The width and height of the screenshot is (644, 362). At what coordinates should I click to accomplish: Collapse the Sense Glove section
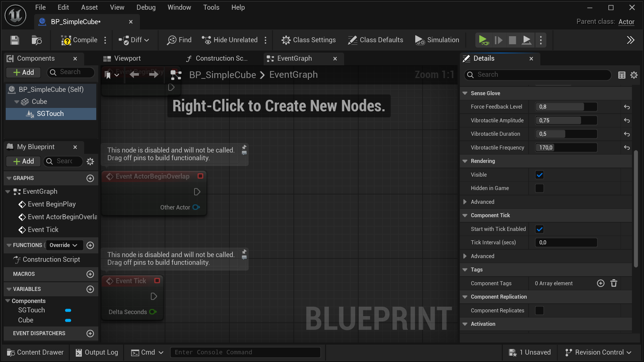pyautogui.click(x=465, y=94)
